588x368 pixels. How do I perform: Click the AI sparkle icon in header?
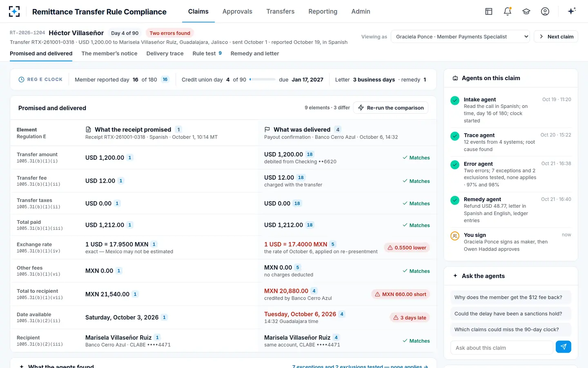point(572,11)
